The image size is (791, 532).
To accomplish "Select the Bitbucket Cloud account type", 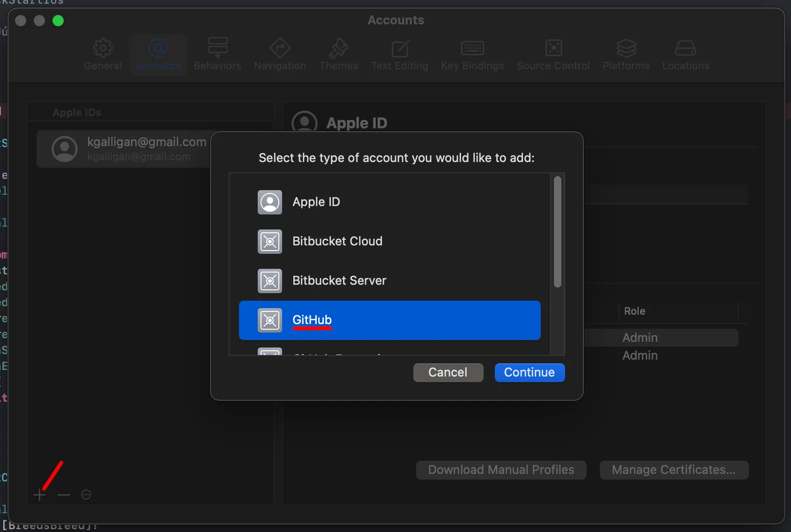I will click(389, 242).
